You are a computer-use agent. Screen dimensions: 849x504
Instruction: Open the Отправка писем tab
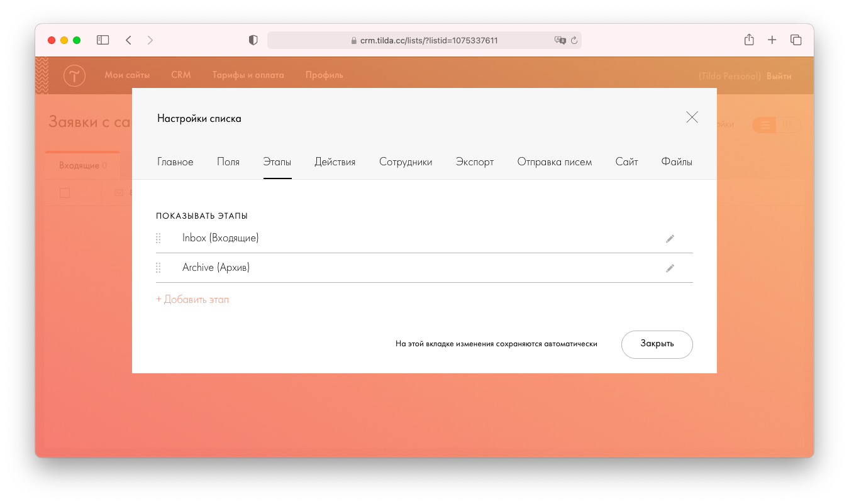555,162
